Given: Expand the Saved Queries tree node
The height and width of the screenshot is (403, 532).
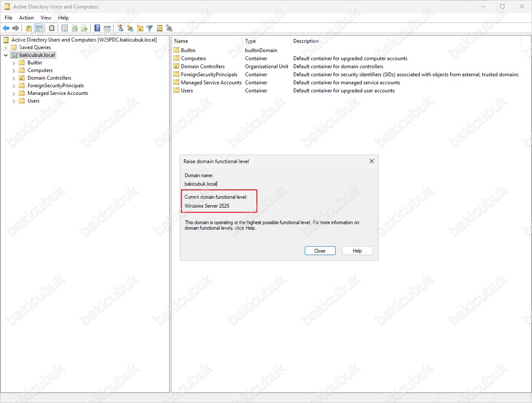Looking at the screenshot, I should pos(6,47).
